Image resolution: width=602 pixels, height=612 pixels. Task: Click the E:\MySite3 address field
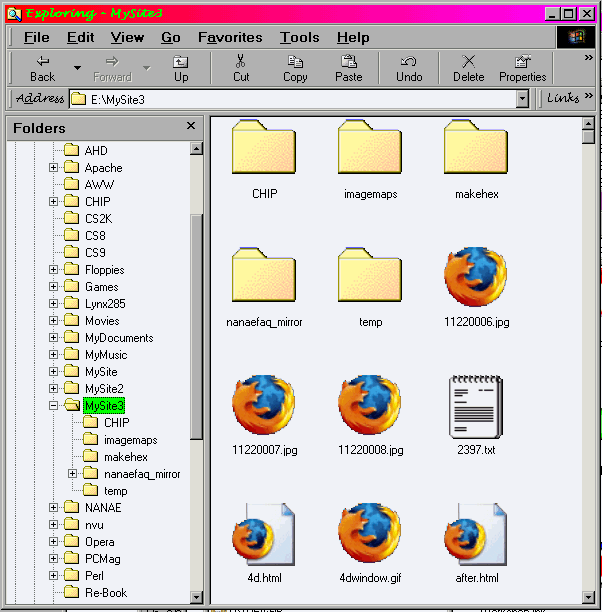pos(290,99)
